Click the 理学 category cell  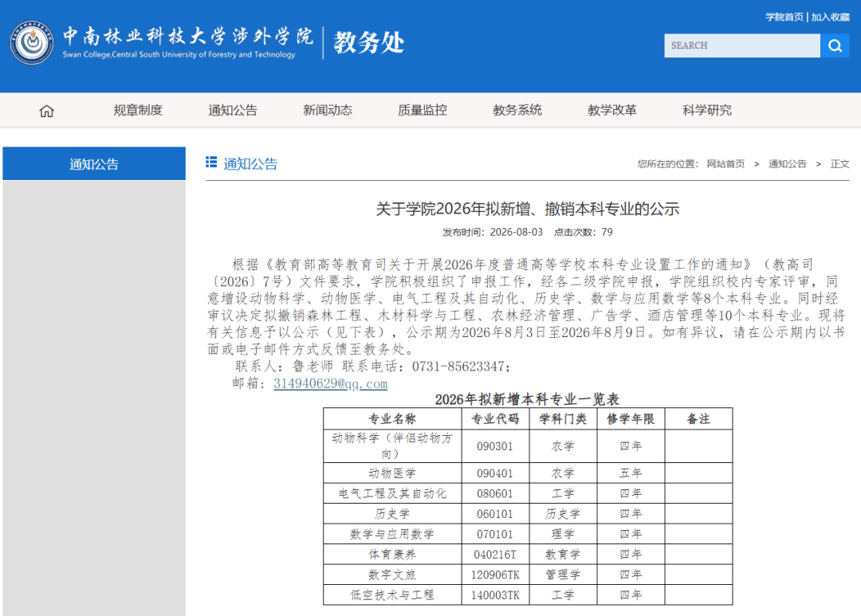(x=563, y=534)
